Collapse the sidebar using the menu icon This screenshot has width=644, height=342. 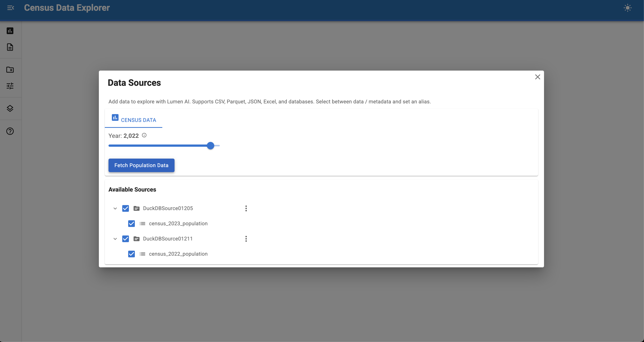(x=11, y=8)
